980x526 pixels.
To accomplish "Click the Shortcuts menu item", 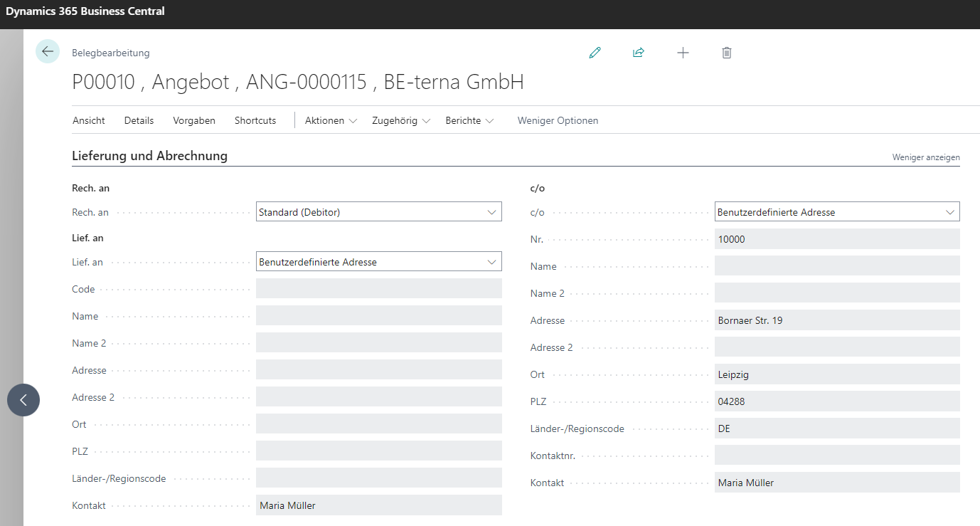I will click(x=255, y=121).
